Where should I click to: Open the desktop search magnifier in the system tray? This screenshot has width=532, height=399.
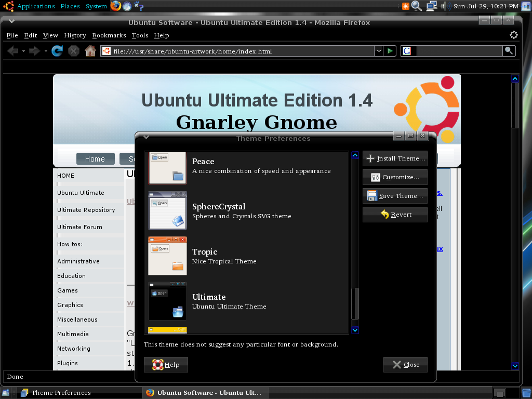coord(416,6)
